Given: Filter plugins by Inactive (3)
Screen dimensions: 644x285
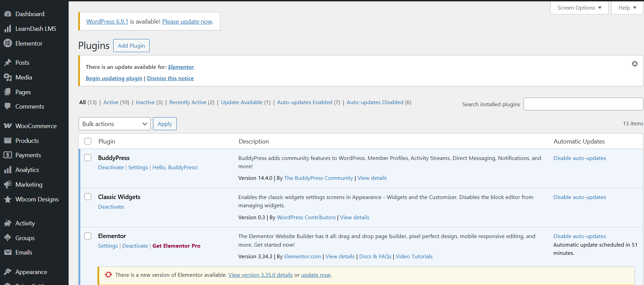Looking at the screenshot, I should pos(149,102).
